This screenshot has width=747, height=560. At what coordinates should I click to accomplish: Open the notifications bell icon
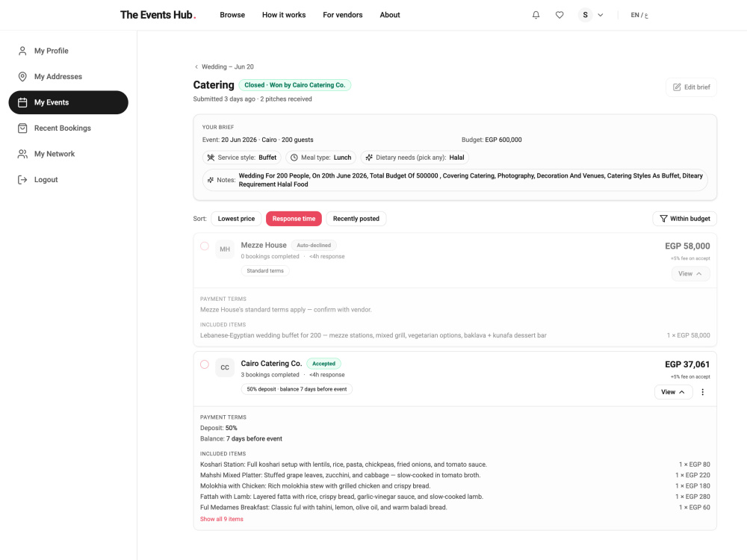click(x=536, y=15)
